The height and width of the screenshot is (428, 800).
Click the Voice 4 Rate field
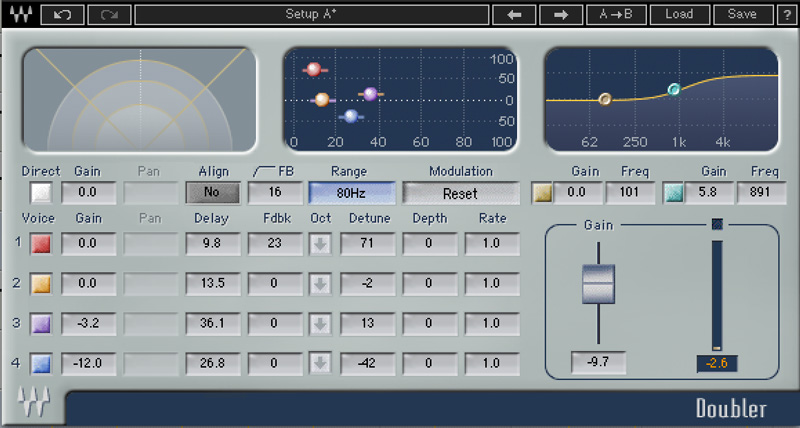492,364
